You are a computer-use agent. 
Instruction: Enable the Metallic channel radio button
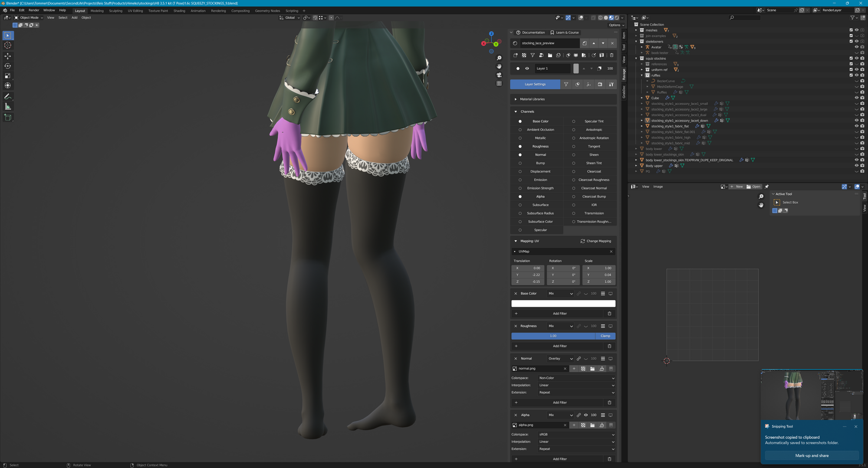tap(520, 138)
